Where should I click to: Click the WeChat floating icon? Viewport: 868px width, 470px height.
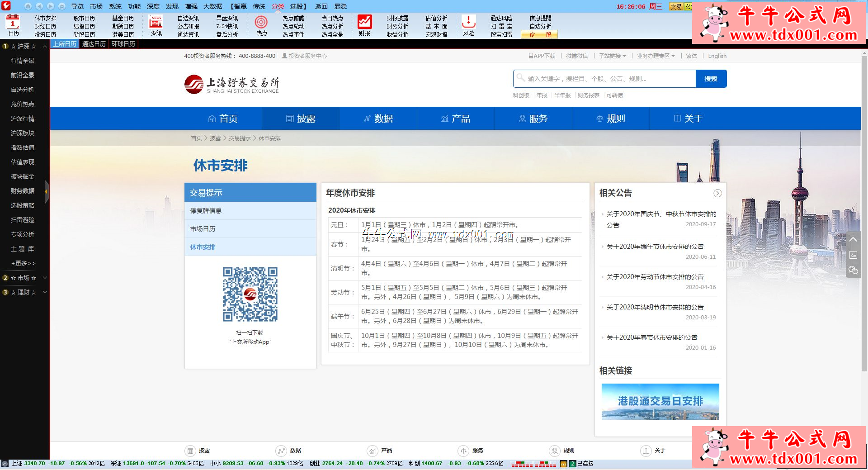tap(853, 270)
